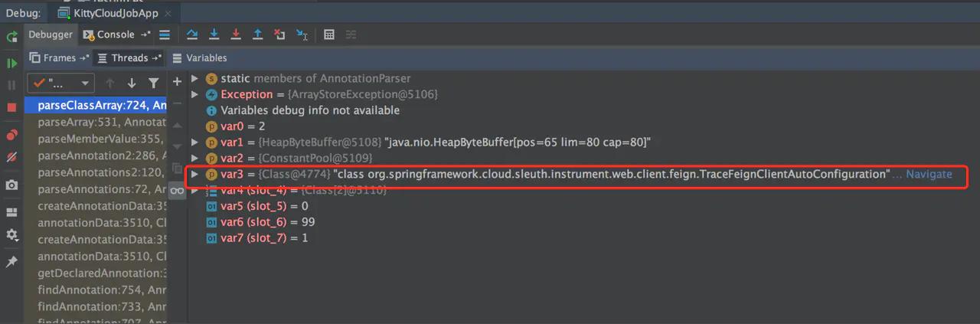Click the Run to Cursor icon
The image size is (980, 324).
click(x=302, y=34)
